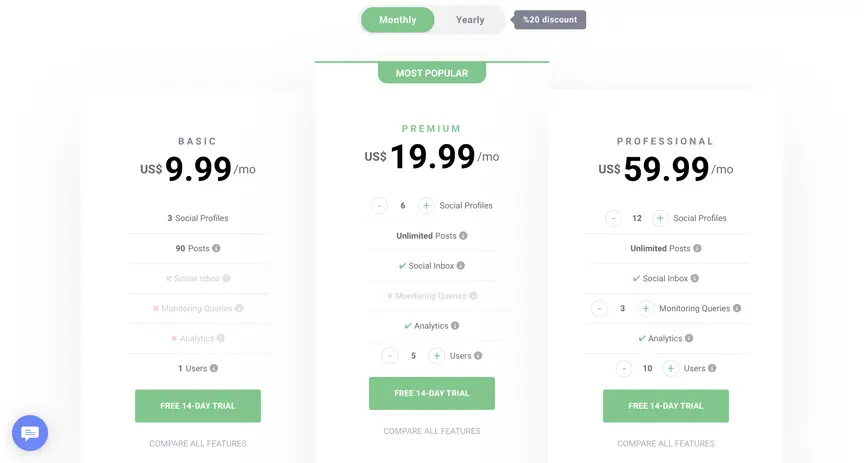
Task: Start Premium plan free 14-day trial
Action: 432,393
